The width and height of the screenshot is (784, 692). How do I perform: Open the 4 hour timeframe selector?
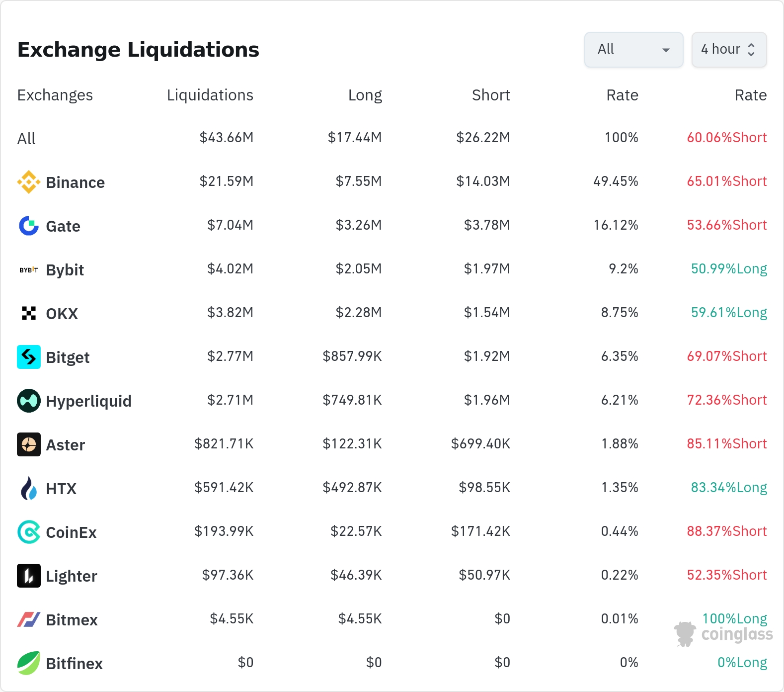[729, 49]
